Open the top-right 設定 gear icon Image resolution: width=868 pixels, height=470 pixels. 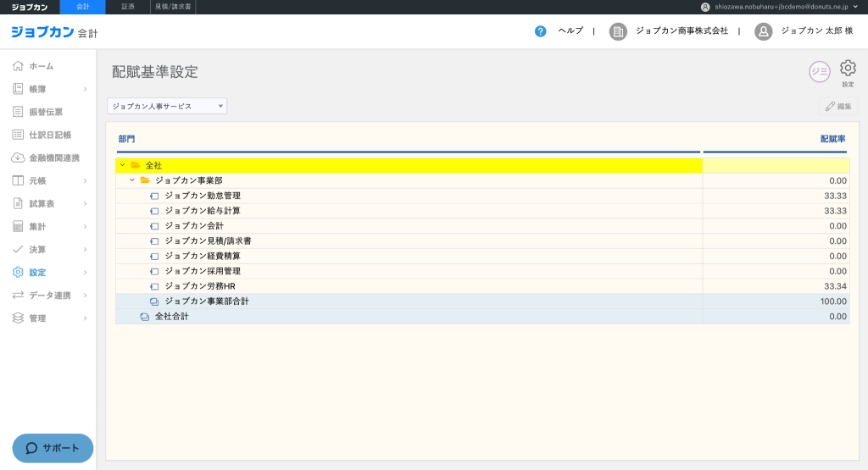848,69
